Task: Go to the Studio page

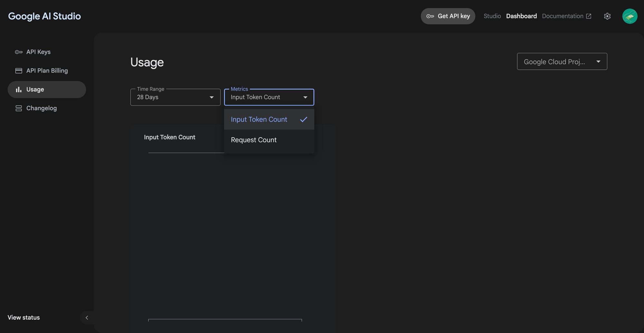Action: [492, 16]
